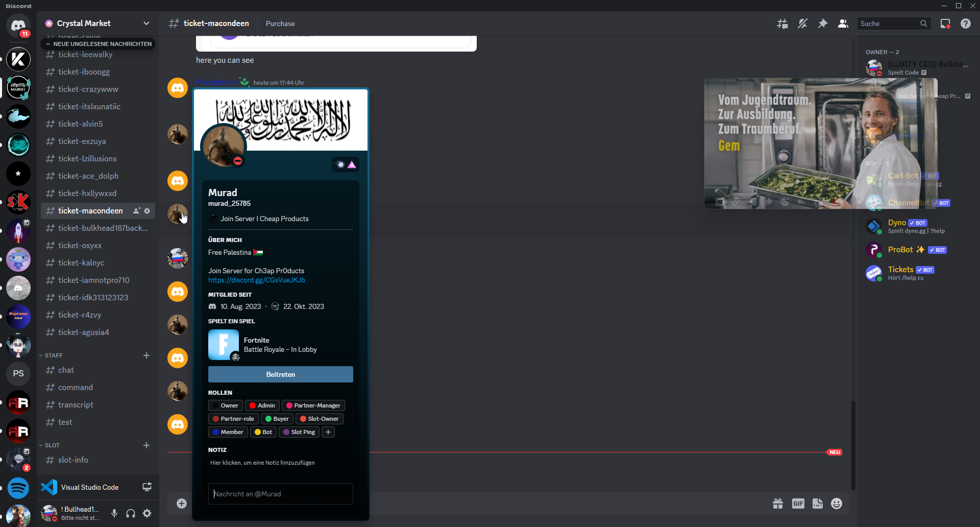The height and width of the screenshot is (527, 980).
Task: Toggle microphone mute
Action: click(114, 513)
